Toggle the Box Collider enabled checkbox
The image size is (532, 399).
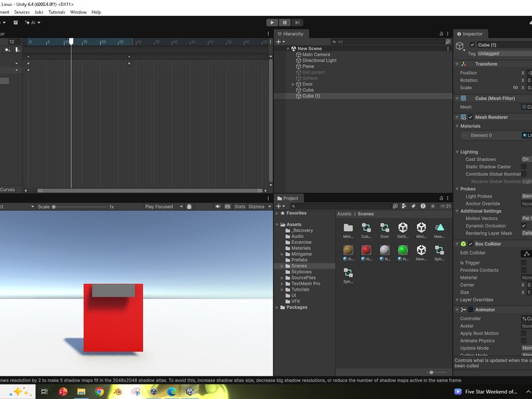pos(471,244)
